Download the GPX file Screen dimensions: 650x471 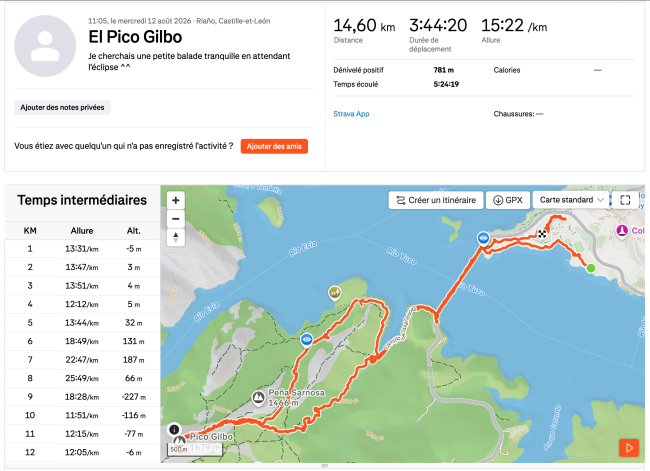(x=508, y=200)
